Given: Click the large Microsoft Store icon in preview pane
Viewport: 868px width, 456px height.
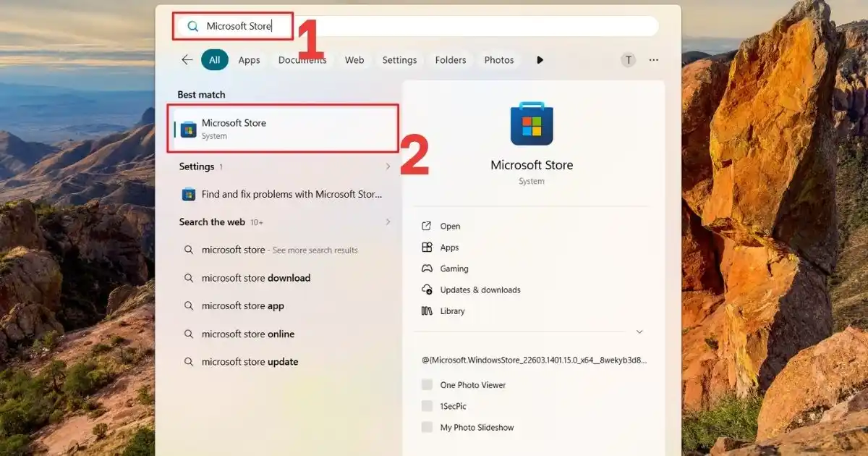Looking at the screenshot, I should pyautogui.click(x=532, y=123).
